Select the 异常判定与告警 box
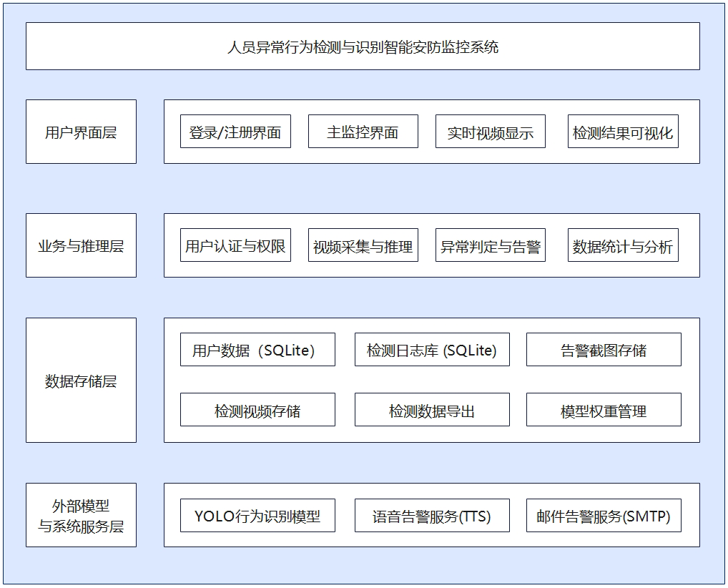 click(490, 245)
